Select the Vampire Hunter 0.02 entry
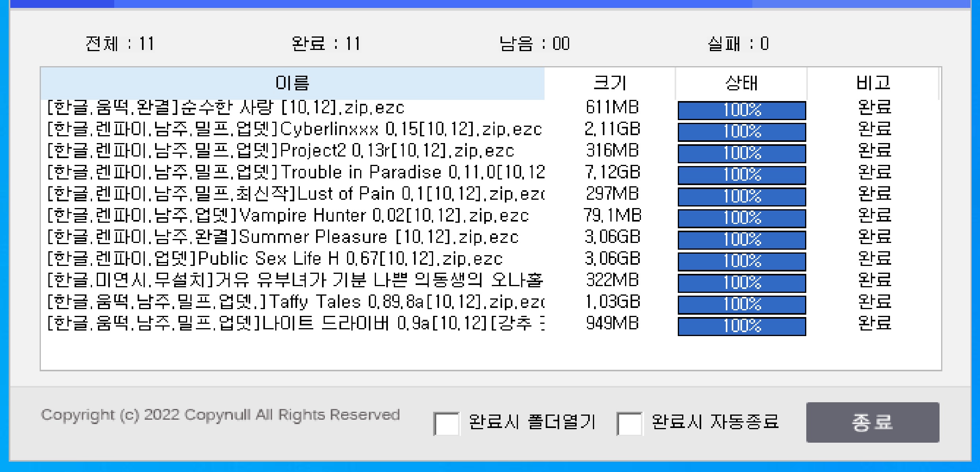This screenshot has height=472, width=980. point(278,216)
